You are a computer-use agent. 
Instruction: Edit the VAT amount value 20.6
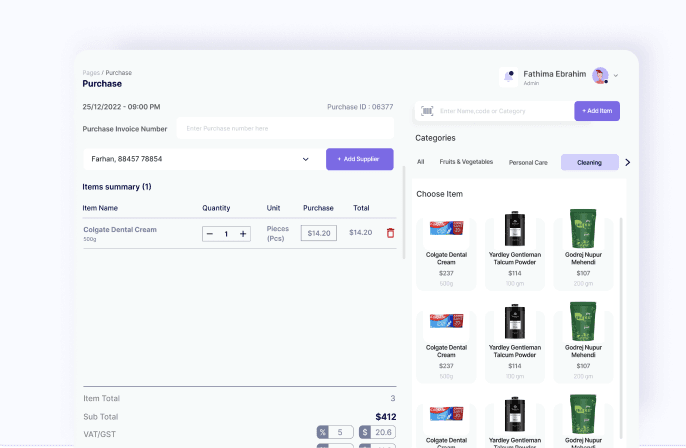(383, 432)
